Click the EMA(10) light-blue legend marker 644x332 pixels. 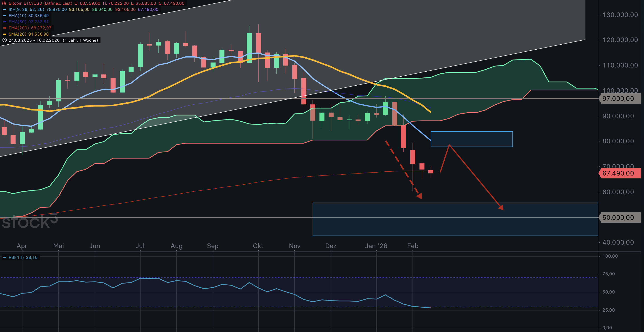pos(5,16)
